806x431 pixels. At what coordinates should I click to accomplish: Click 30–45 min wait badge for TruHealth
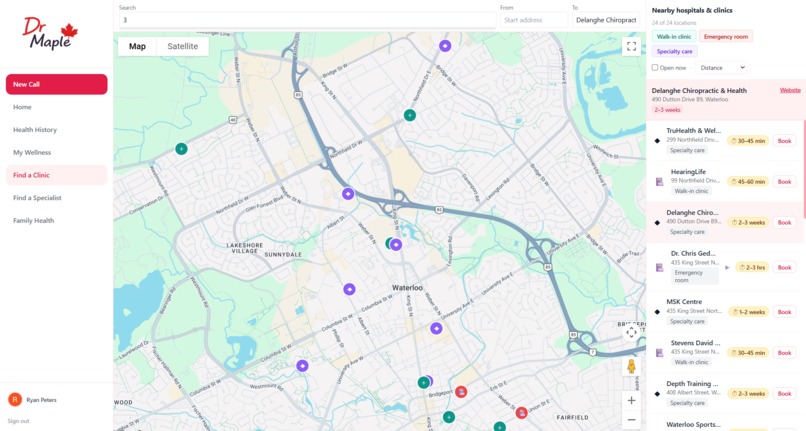coord(748,140)
